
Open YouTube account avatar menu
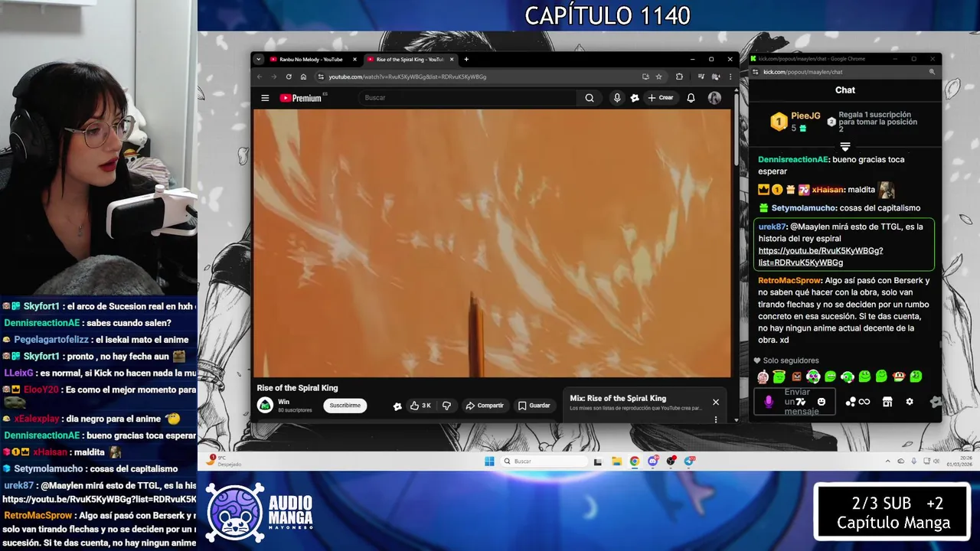tap(714, 98)
